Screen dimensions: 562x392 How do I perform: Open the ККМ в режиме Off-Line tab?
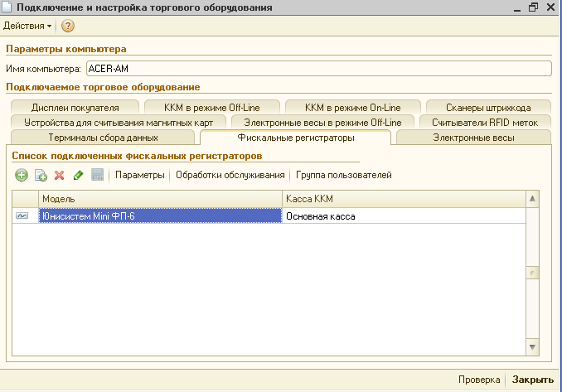pyautogui.click(x=211, y=107)
